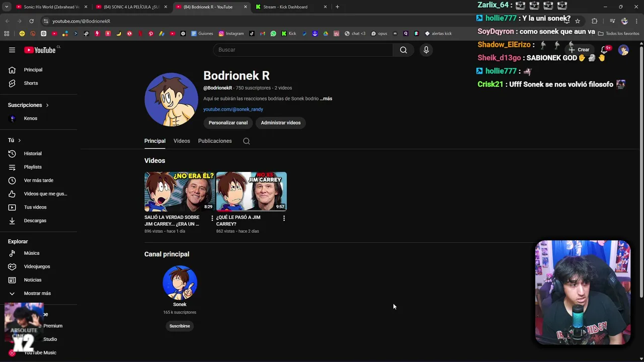This screenshot has height=362, width=644.
Task: Open the ¿NO ERA ÉL? video thumbnail
Action: tap(180, 192)
